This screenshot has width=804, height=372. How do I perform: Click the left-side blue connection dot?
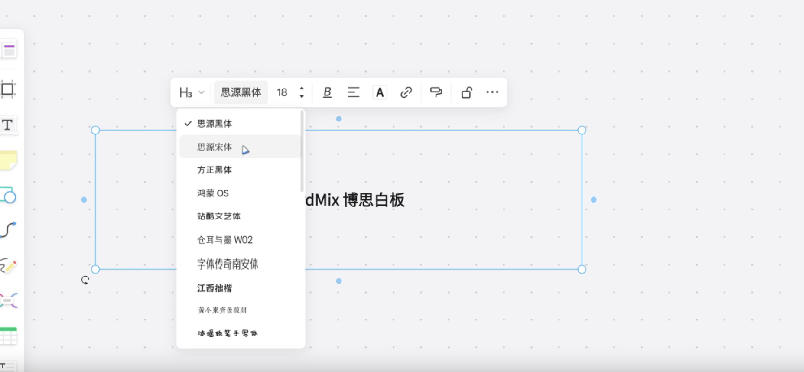(84, 200)
